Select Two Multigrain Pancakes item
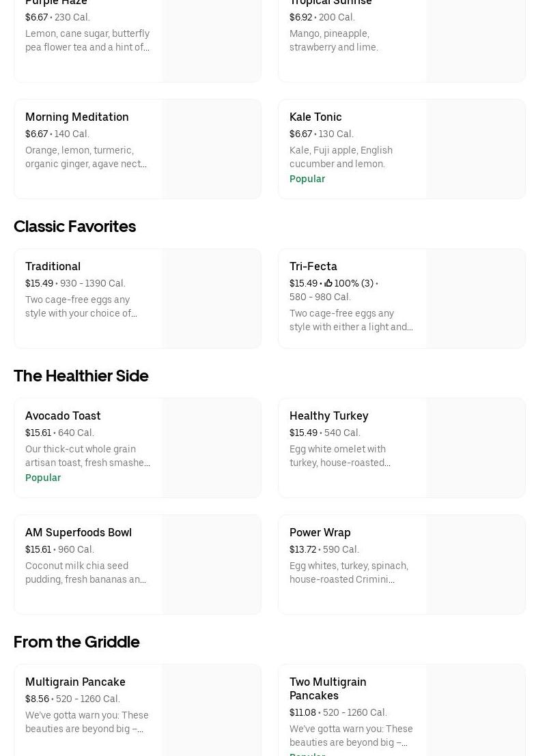The height and width of the screenshot is (756, 549). 328,688
